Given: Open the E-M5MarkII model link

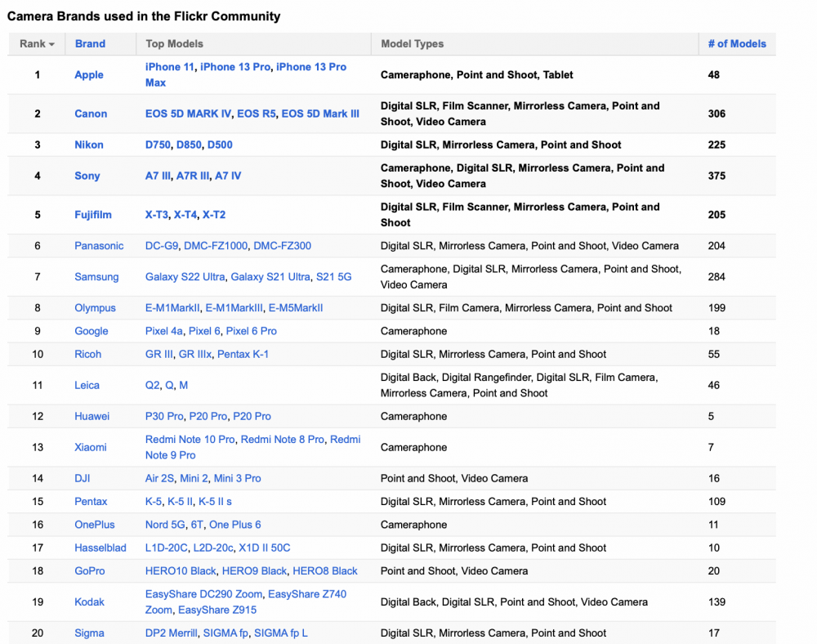Looking at the screenshot, I should coord(296,308).
